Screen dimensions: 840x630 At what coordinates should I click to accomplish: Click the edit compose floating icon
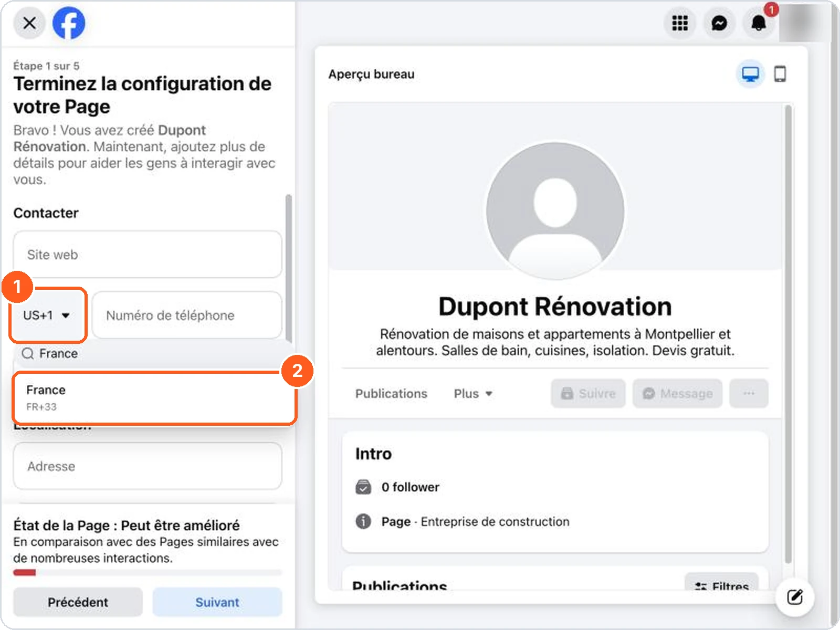795,597
